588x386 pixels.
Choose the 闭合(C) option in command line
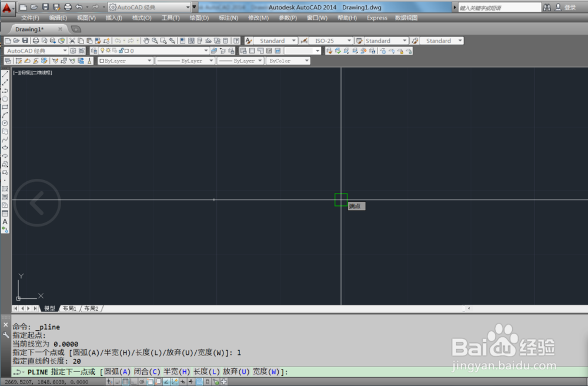point(146,372)
